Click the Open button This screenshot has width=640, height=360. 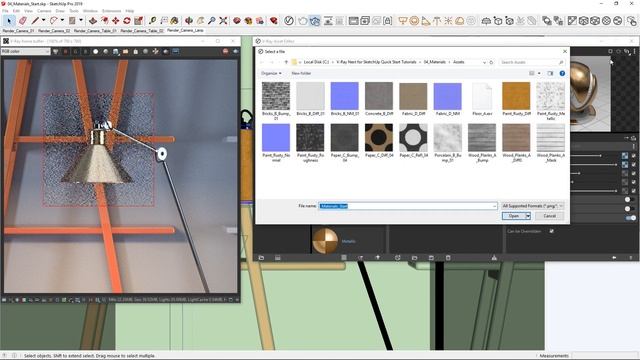point(513,216)
